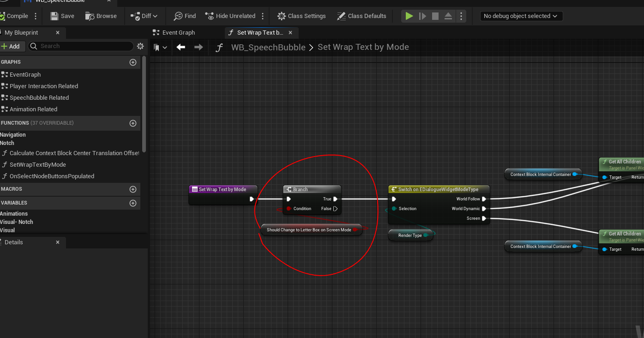Open Class Settings
Viewport: 644px width, 338px height.
point(301,16)
